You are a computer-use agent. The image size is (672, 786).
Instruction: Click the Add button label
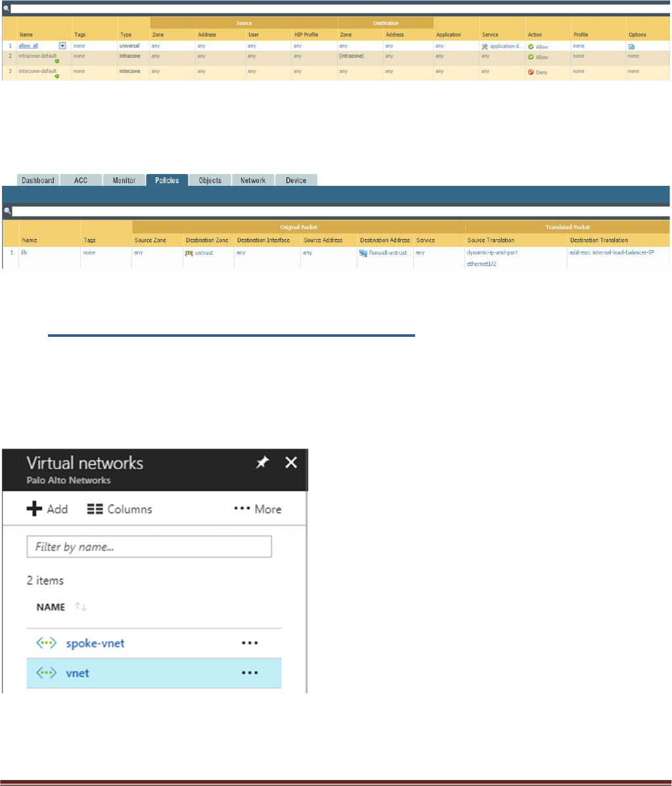57,510
